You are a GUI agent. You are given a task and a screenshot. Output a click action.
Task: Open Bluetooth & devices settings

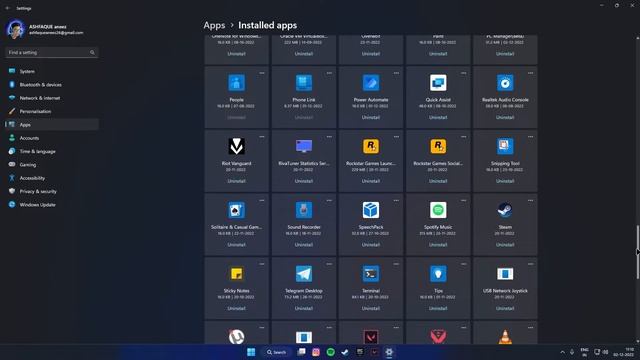coord(52,84)
